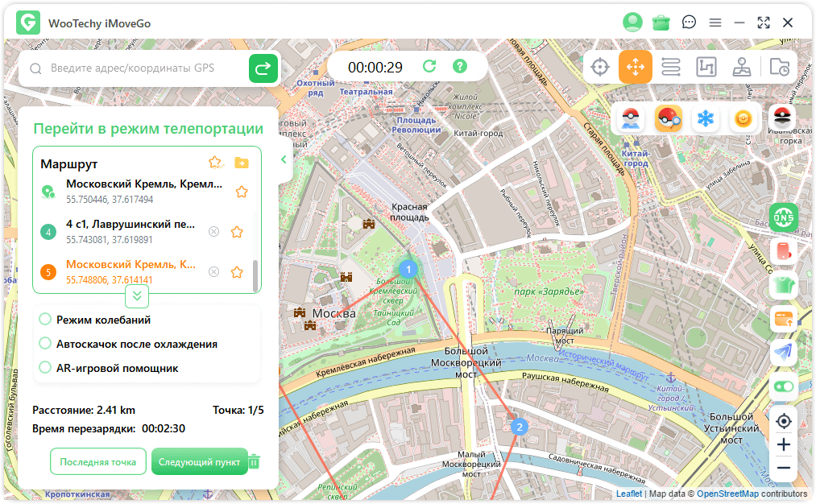Click the green refresh icon beside timer
Screen dimensions: 816x504
coord(429,67)
